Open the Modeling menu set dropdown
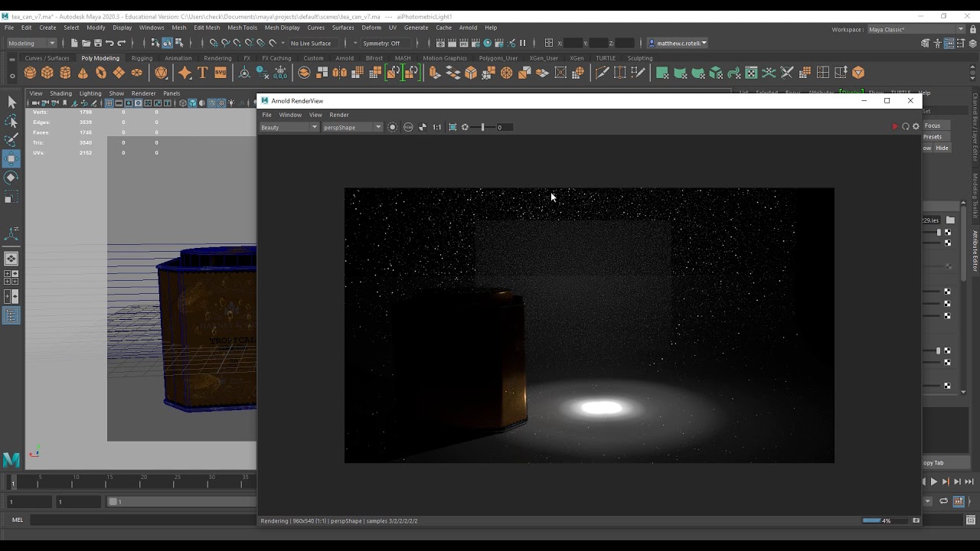This screenshot has width=980, height=551. (x=32, y=43)
